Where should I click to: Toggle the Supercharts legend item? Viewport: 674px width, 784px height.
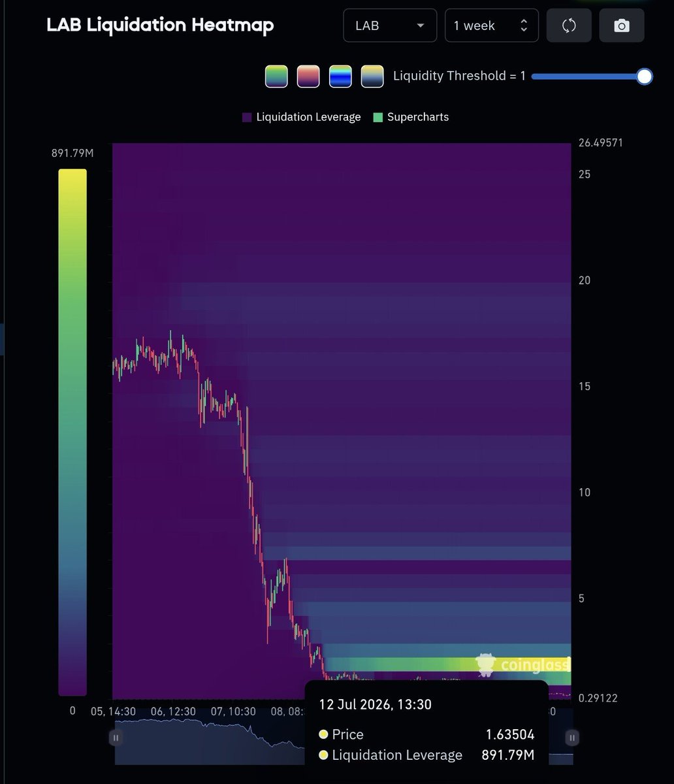(411, 117)
